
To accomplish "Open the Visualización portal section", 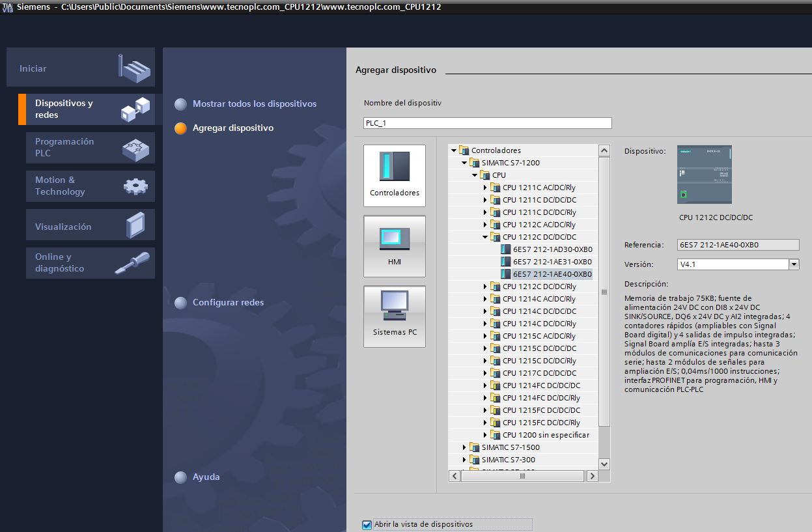I will pyautogui.click(x=90, y=226).
